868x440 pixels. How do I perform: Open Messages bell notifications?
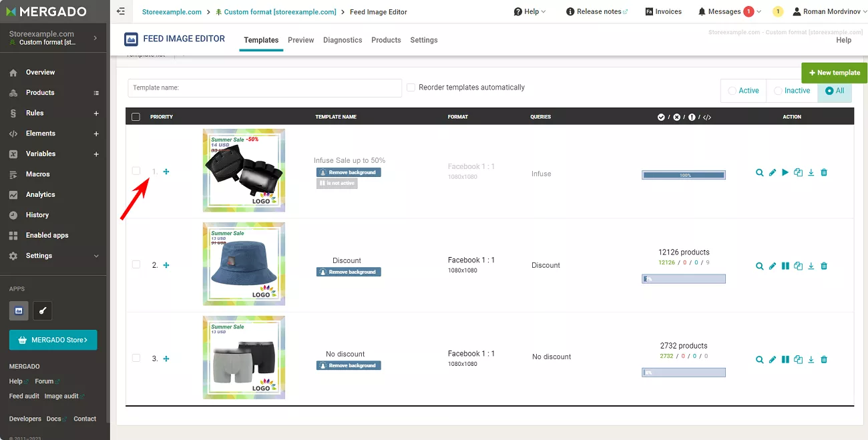point(726,11)
